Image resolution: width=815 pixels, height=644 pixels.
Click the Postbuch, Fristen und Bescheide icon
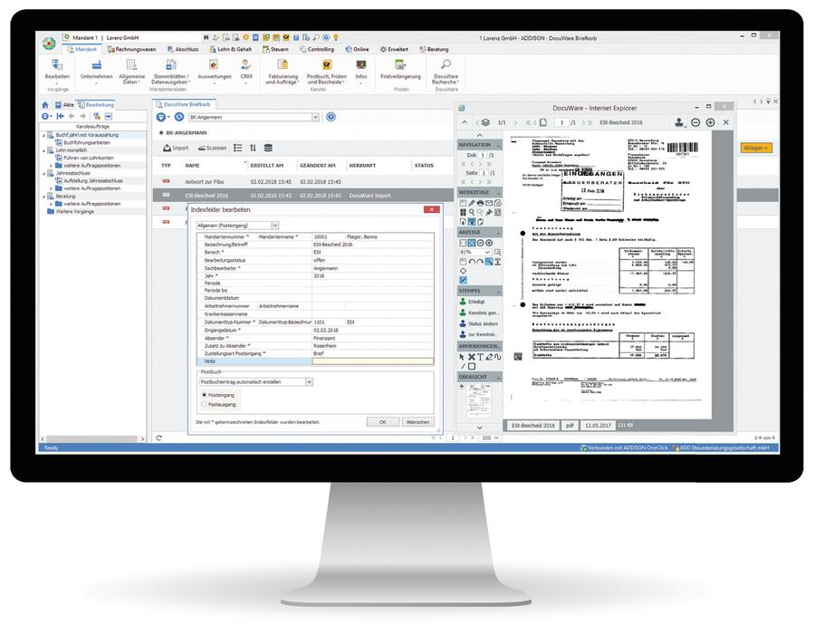click(x=326, y=67)
